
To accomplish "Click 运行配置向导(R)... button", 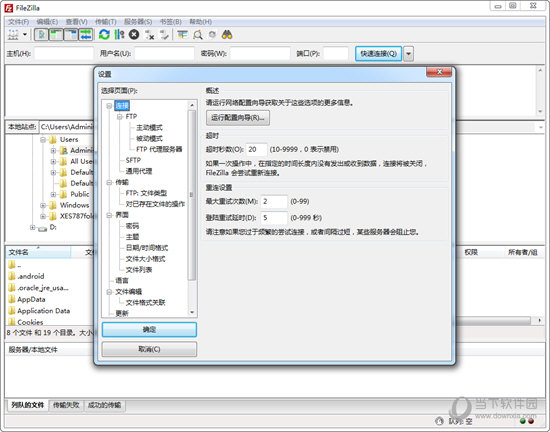I will click(x=238, y=117).
